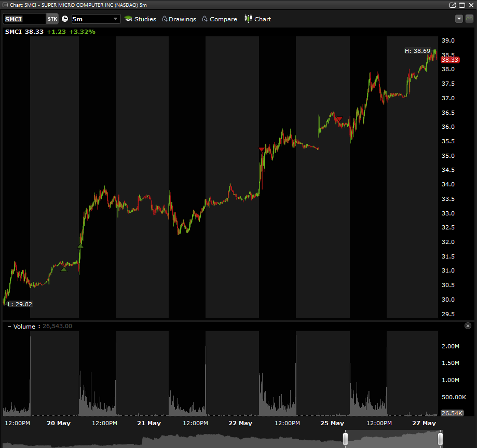Image resolution: width=477 pixels, height=448 pixels.
Task: Open the clock time period icon
Action: tap(65, 19)
